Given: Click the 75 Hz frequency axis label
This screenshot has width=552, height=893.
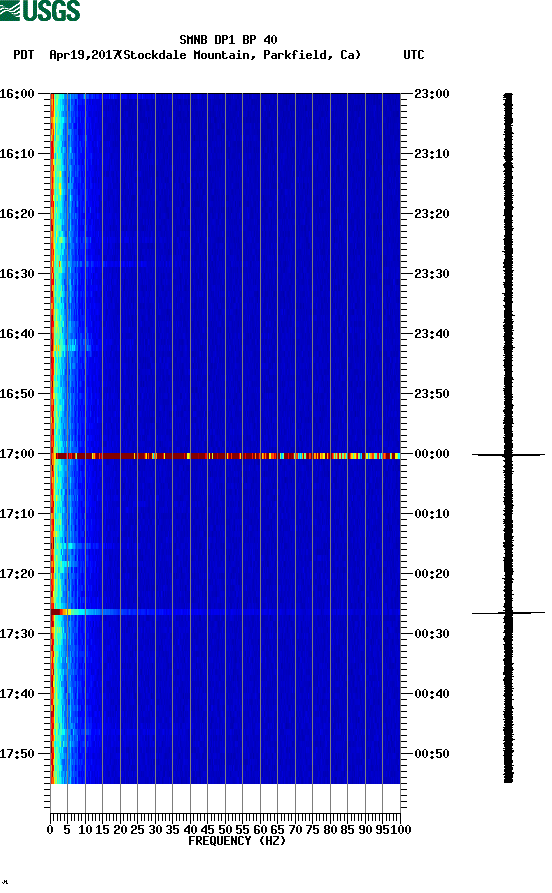Looking at the screenshot, I should (312, 830).
